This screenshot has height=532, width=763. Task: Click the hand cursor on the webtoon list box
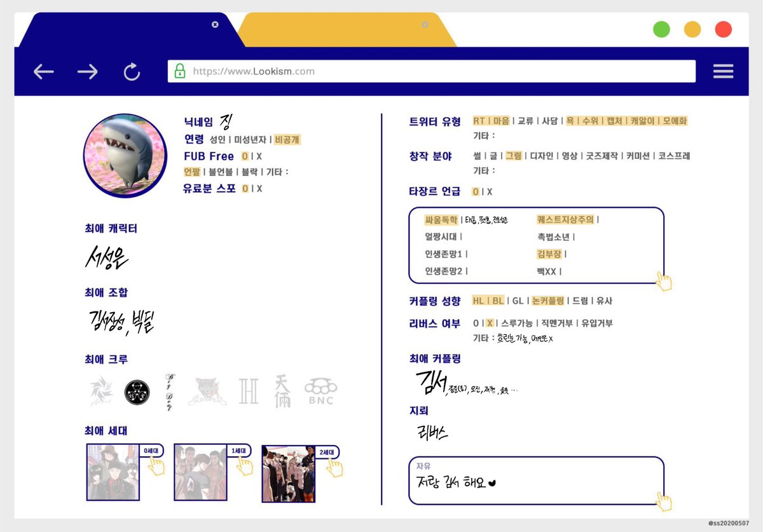(x=664, y=281)
